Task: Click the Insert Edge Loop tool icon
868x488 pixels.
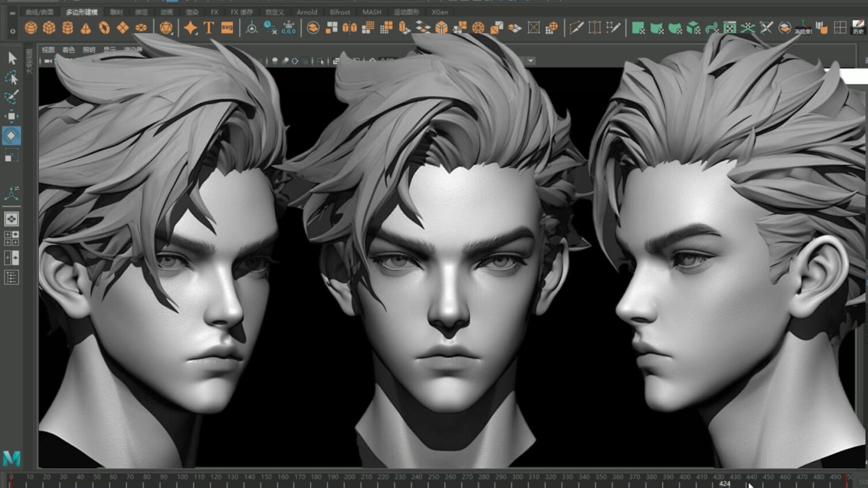Action: coord(594,28)
